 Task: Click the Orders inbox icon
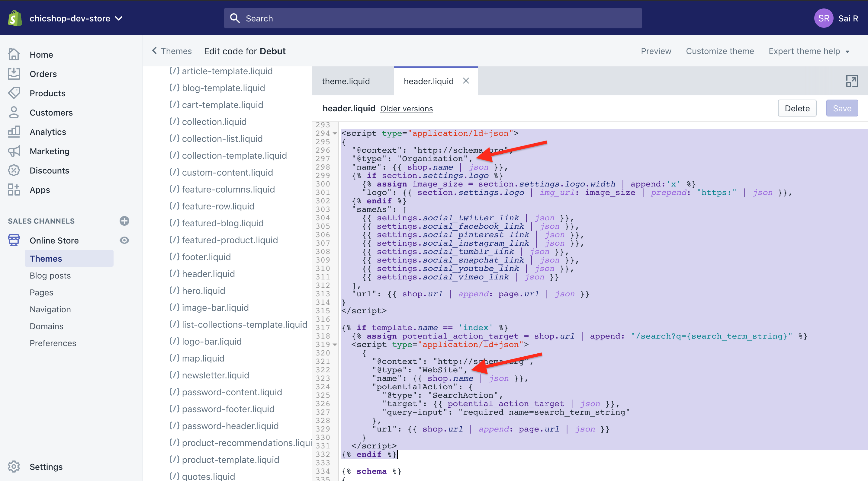tap(14, 74)
